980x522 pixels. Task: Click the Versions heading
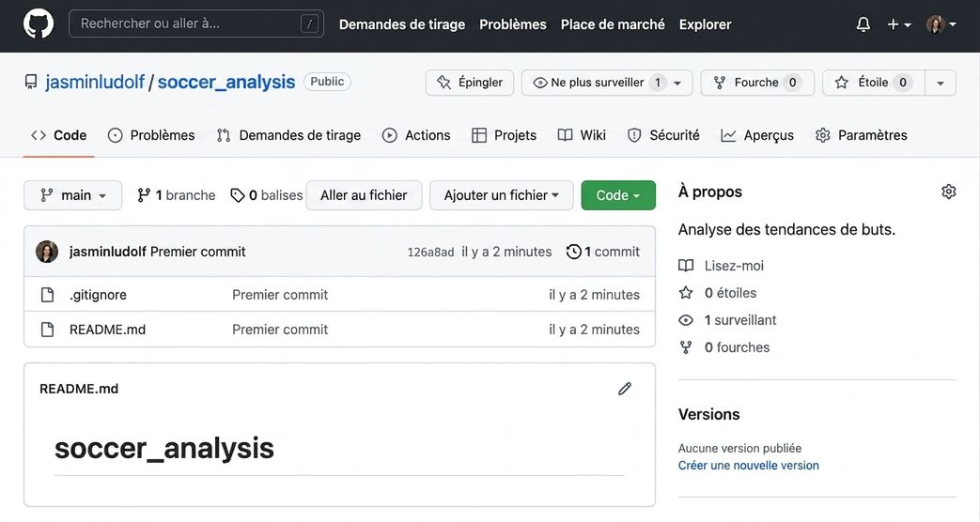click(x=708, y=415)
